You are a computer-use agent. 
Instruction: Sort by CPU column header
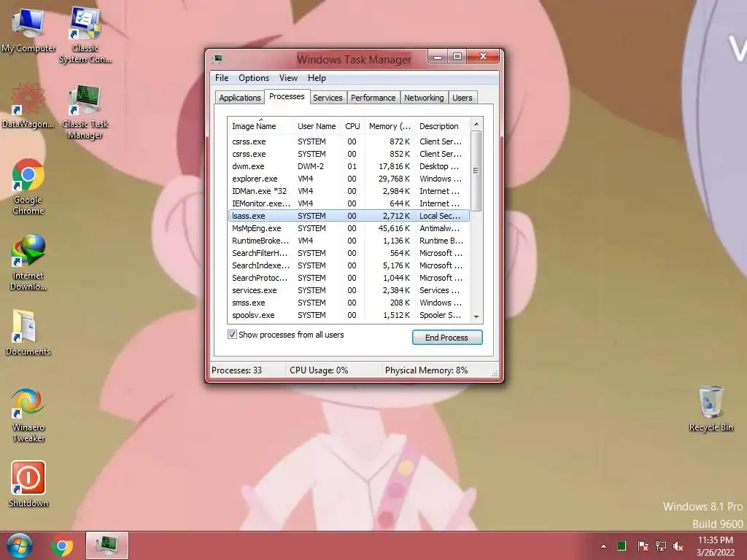(x=353, y=126)
